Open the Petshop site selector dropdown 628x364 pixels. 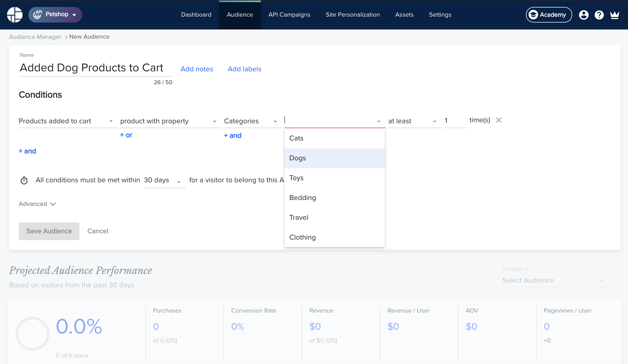coord(55,15)
